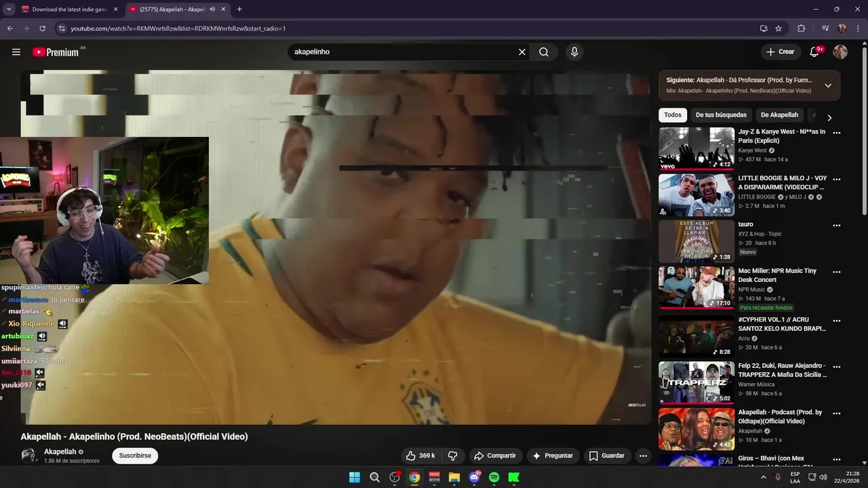This screenshot has height=488, width=868.
Task: Open the TRAPPERZ video thumbnail
Action: coord(696,382)
